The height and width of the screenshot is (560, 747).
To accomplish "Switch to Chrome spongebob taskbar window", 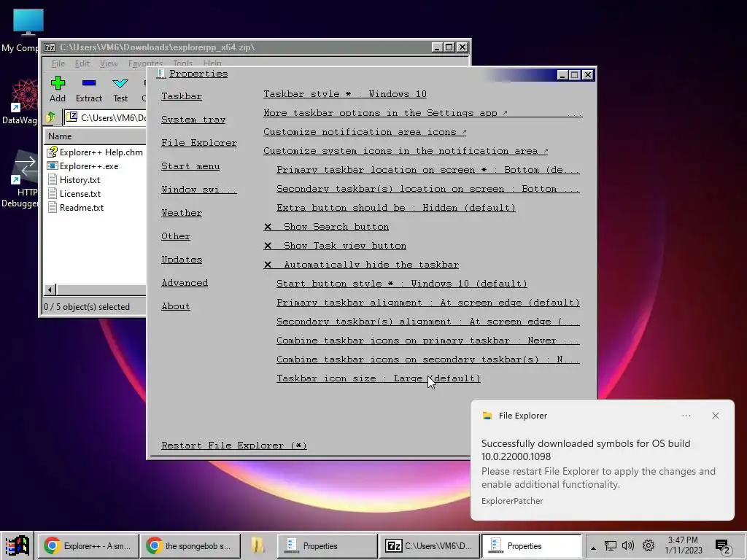I will 190,545.
